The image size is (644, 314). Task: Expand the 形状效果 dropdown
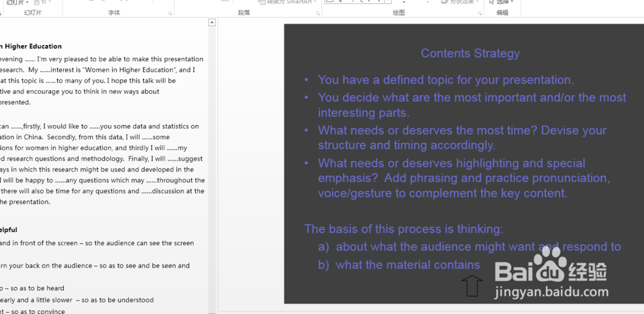(x=477, y=2)
